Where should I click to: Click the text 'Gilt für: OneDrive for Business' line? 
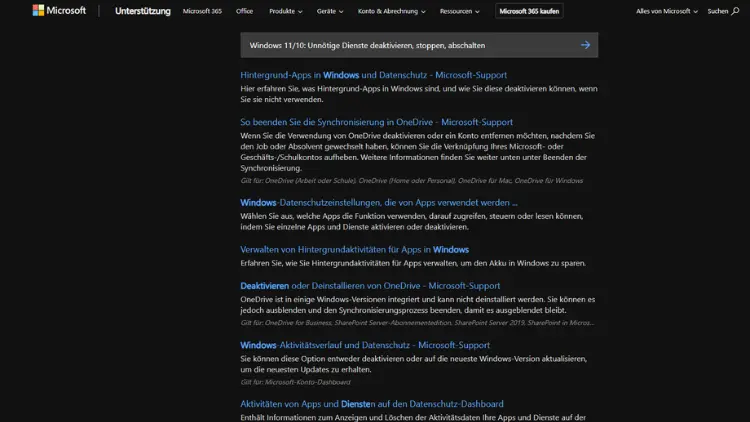click(417, 322)
